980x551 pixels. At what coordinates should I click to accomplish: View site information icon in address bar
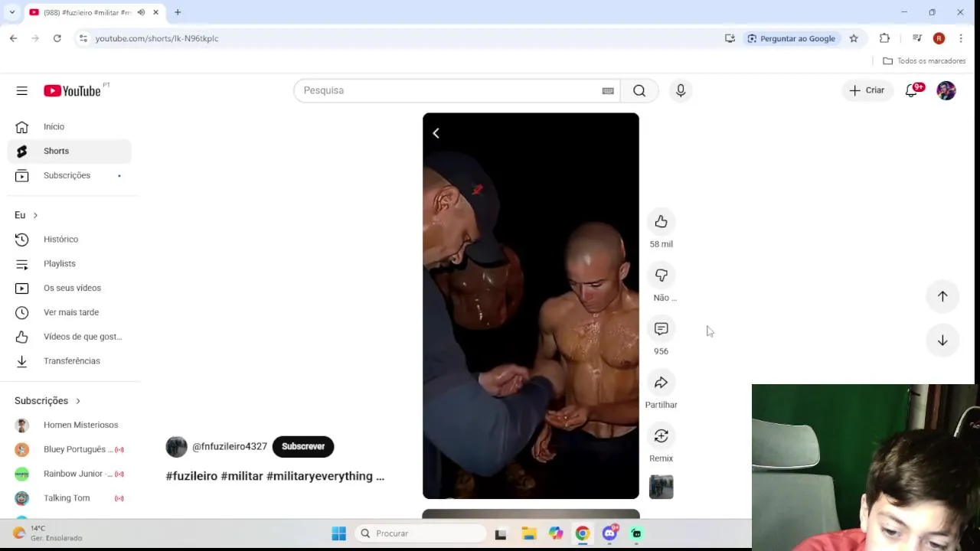pyautogui.click(x=83, y=38)
